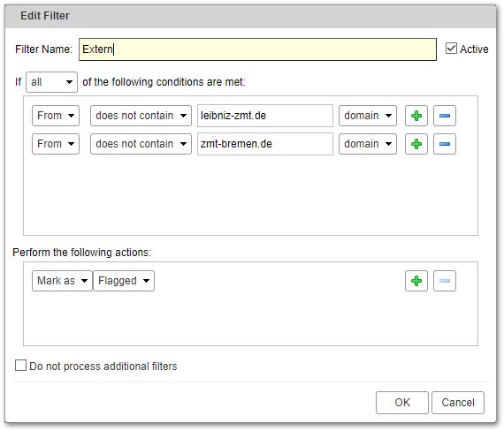Enable Do not process additional filters
The image size is (504, 431).
pos(20,366)
